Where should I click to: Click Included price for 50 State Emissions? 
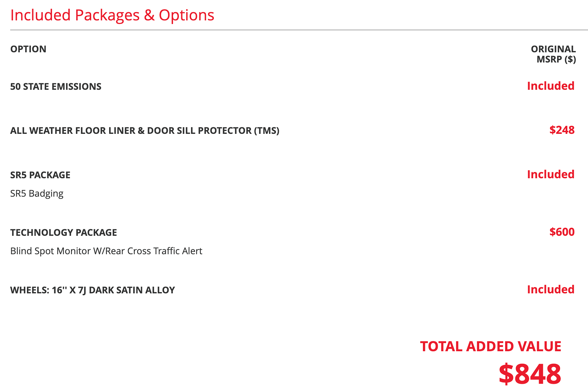(551, 86)
